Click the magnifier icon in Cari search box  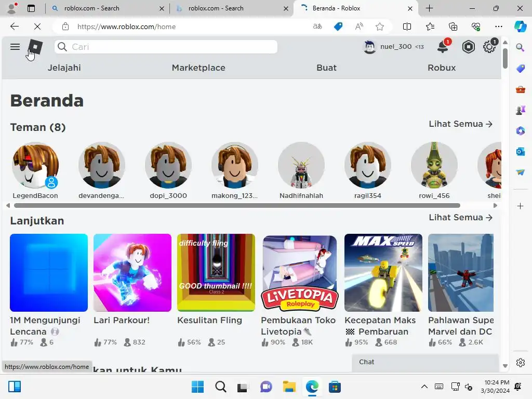62,47
